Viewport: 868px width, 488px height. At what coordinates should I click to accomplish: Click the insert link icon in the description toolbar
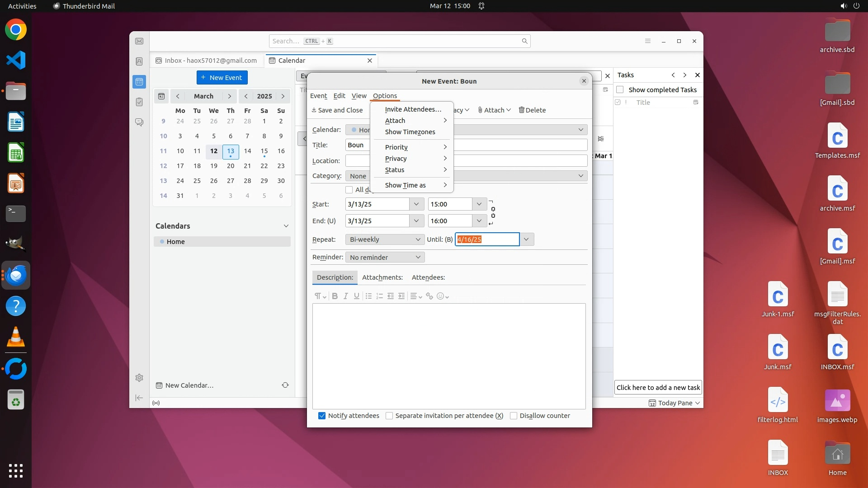pos(429,296)
